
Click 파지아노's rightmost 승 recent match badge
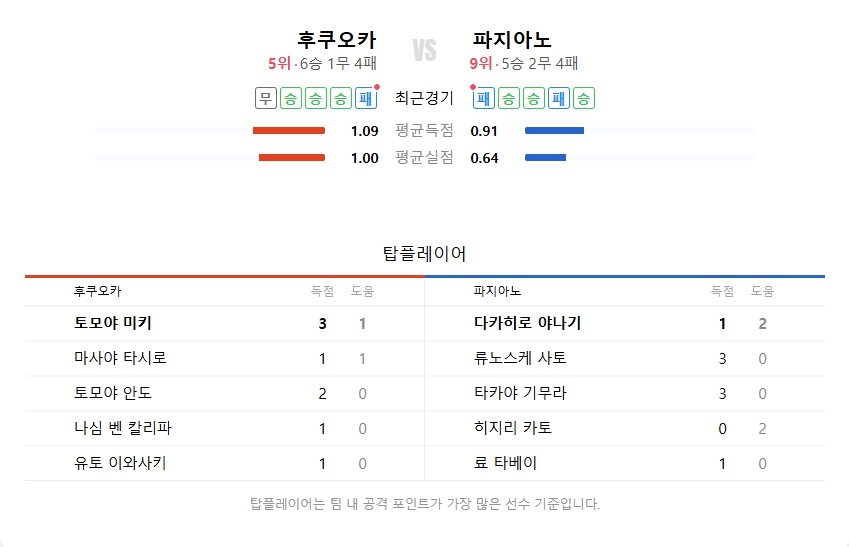584,98
